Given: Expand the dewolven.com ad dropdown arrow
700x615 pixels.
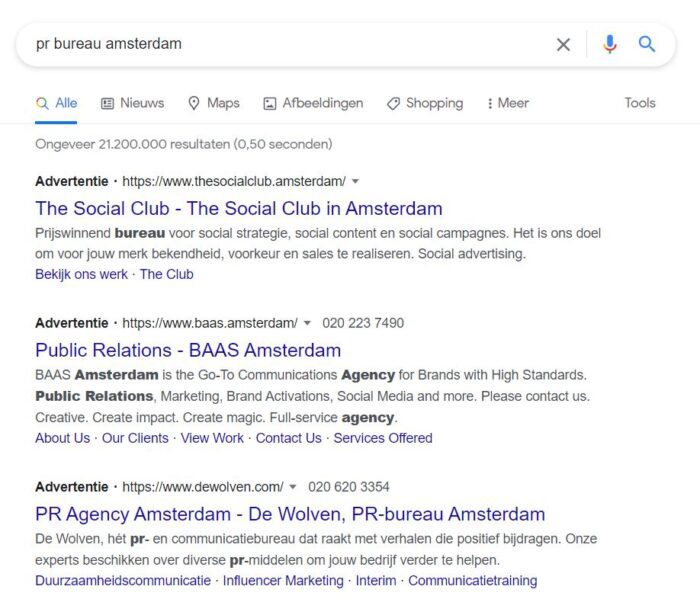Looking at the screenshot, I should (293, 488).
